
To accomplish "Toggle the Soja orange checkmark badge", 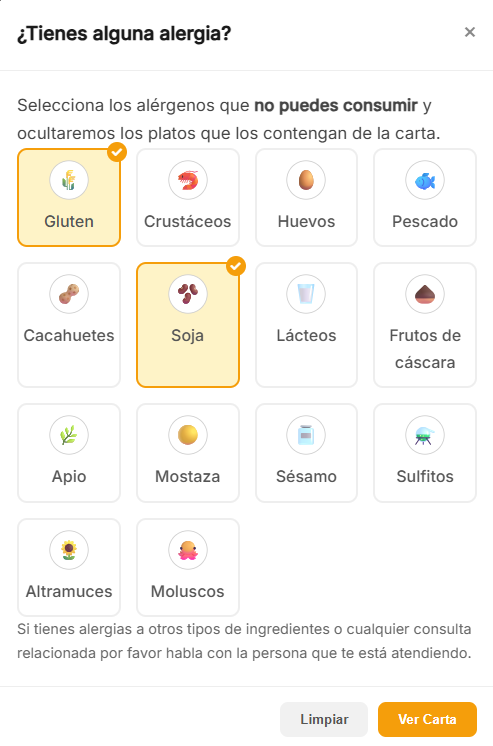I will point(236,266).
